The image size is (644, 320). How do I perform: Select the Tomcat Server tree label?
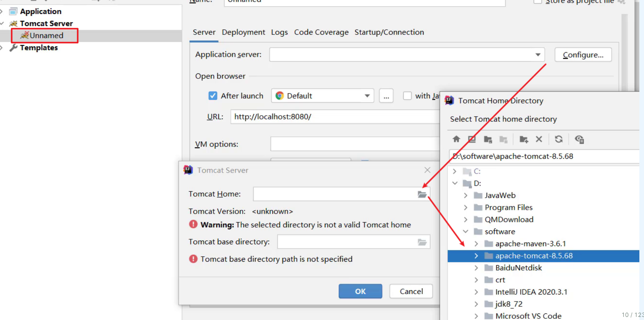(x=46, y=24)
